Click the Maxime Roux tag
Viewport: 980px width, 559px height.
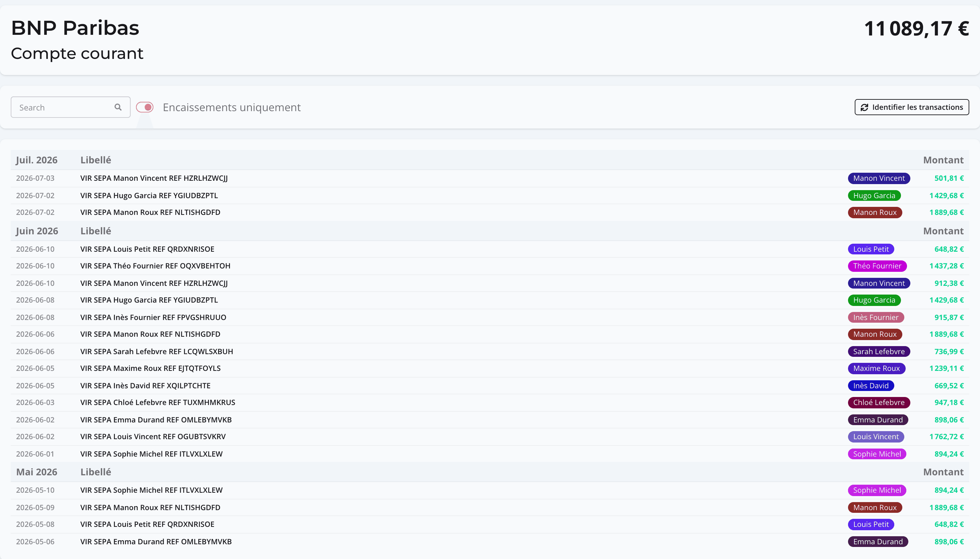pyautogui.click(x=876, y=369)
